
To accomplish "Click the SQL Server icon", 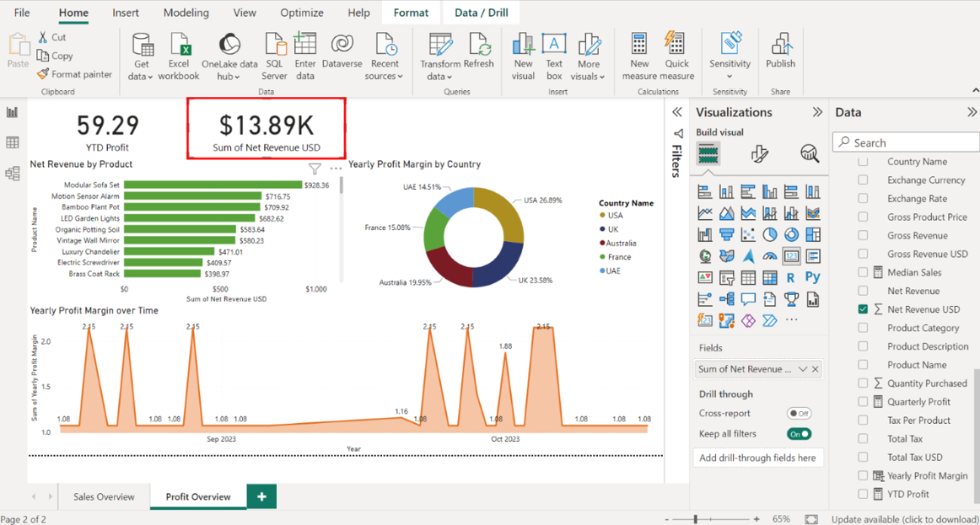I will coord(274,46).
